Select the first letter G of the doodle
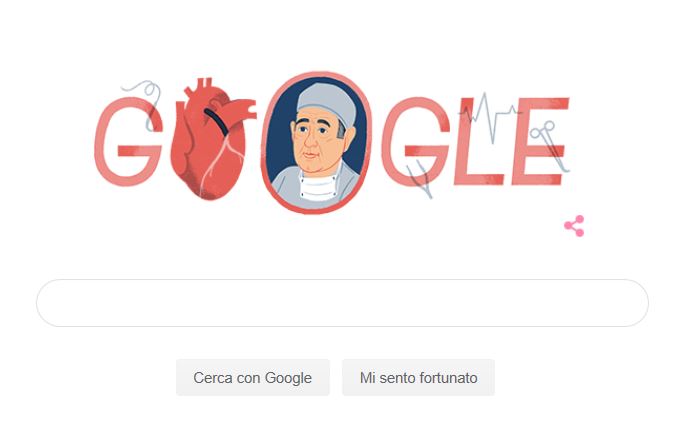Image resolution: width=686 pixels, height=425 pixels. [127, 142]
